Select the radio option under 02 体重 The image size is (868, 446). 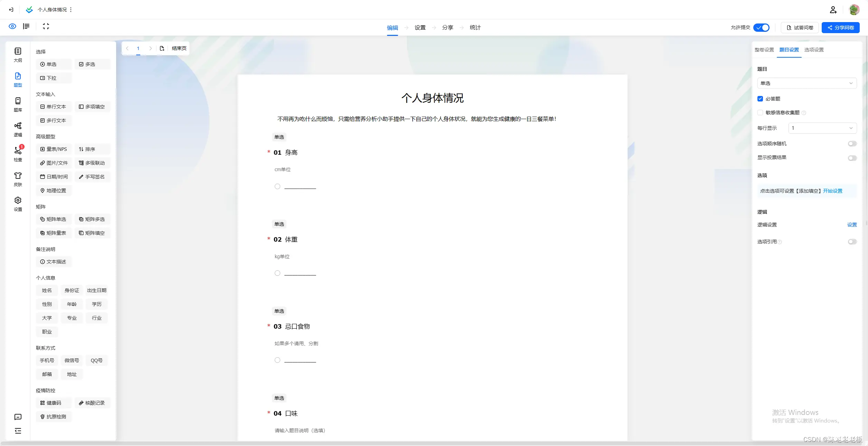coord(277,273)
